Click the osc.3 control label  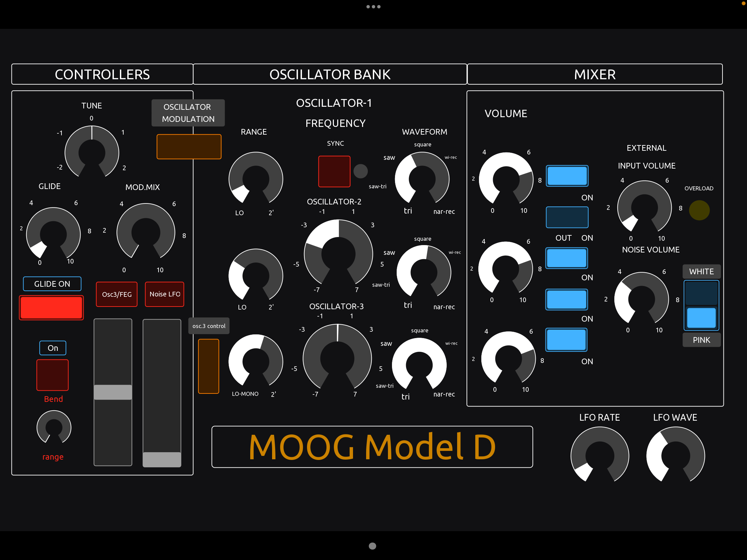(209, 326)
